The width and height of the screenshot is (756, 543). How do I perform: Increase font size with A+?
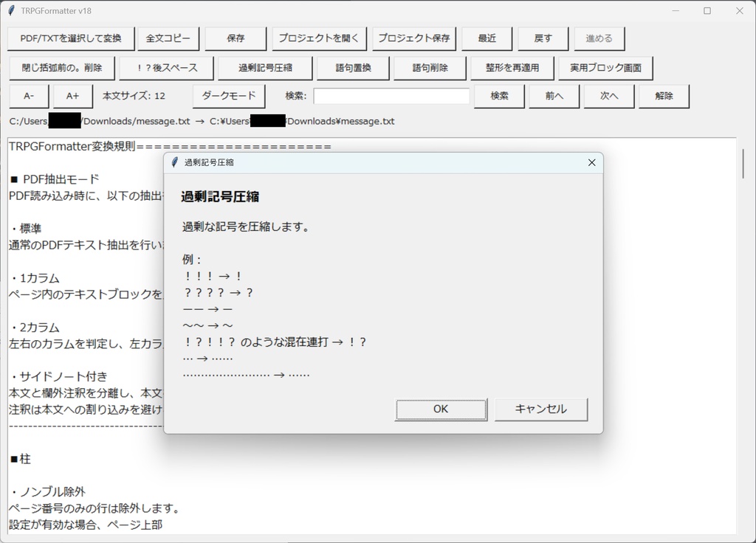click(73, 97)
